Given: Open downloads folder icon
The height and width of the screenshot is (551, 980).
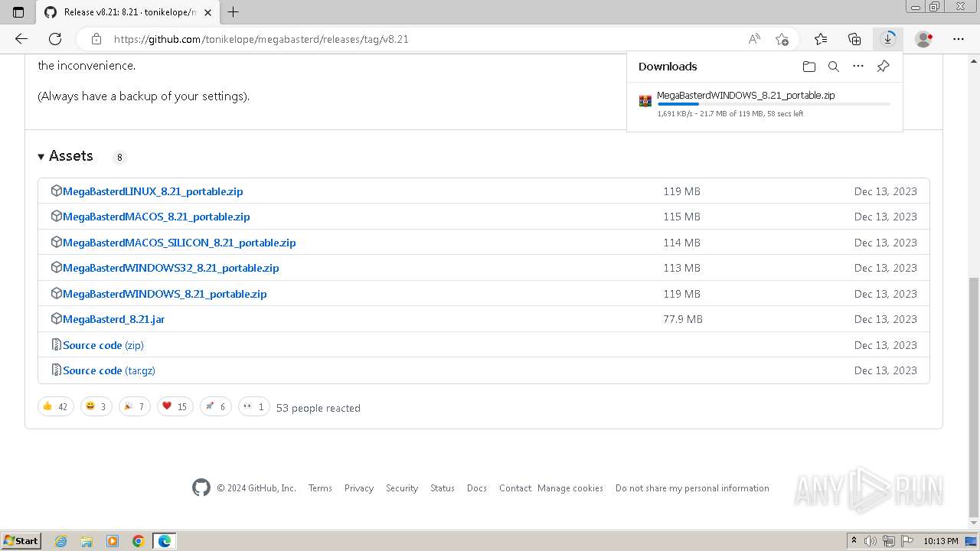Looking at the screenshot, I should tap(809, 67).
